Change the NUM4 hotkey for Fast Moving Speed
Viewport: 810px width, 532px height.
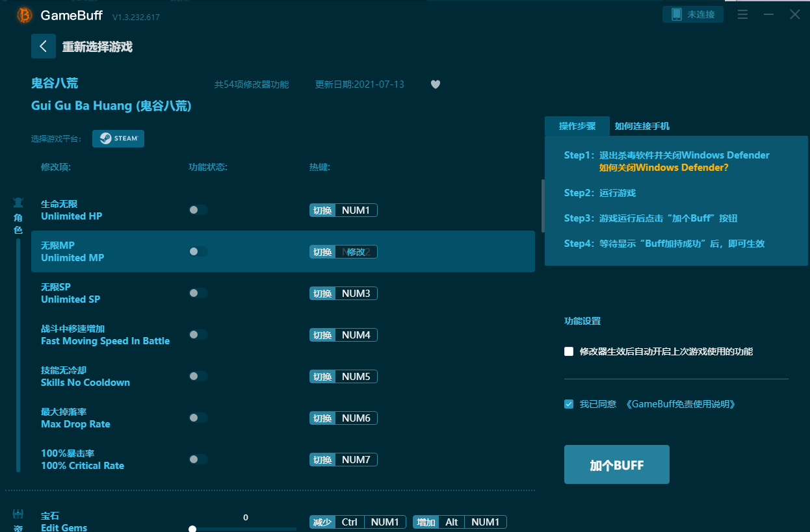pos(356,335)
